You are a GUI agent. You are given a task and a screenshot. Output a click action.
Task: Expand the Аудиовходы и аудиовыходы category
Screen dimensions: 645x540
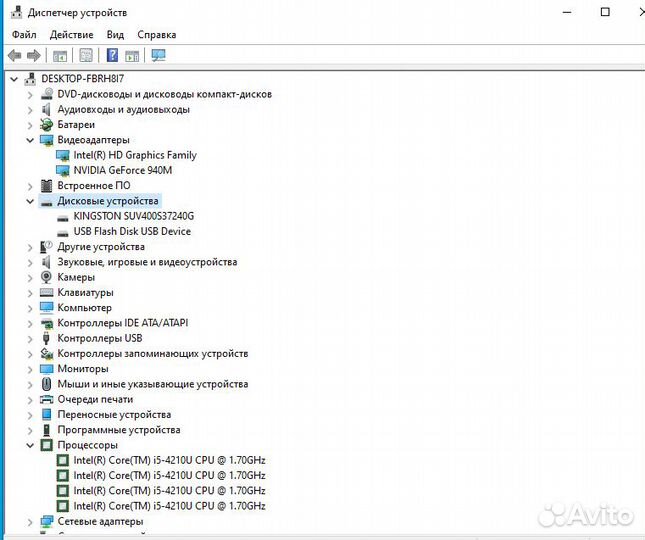[x=30, y=110]
